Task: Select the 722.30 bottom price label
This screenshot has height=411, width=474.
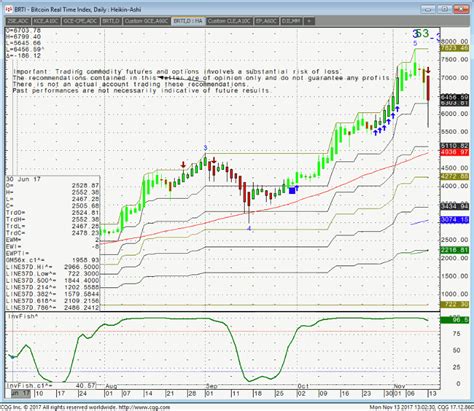Action: [455, 304]
